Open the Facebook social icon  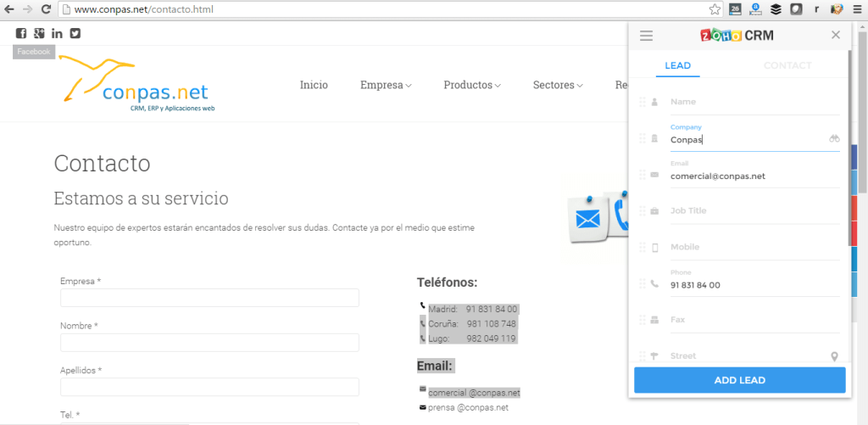click(21, 33)
